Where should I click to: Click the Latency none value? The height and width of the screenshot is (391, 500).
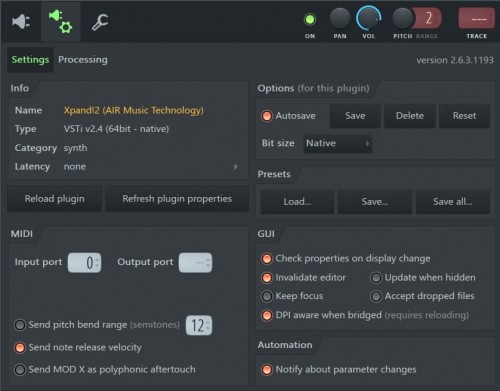(75, 167)
